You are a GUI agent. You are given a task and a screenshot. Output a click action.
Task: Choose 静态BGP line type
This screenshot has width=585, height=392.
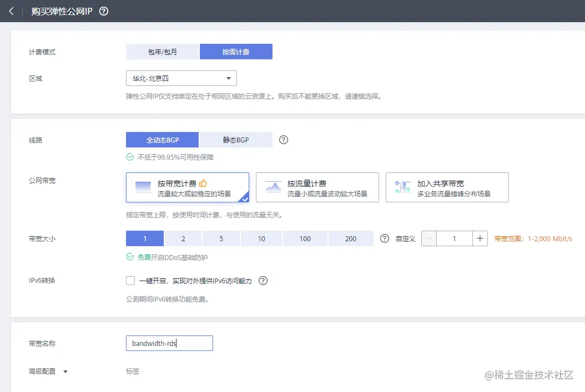tap(236, 140)
